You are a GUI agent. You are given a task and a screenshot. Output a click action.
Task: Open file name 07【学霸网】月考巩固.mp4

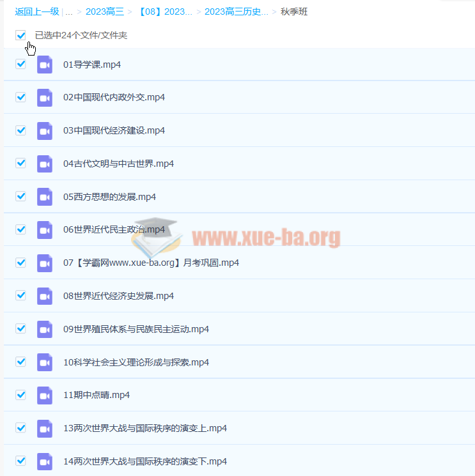pyautogui.click(x=151, y=263)
